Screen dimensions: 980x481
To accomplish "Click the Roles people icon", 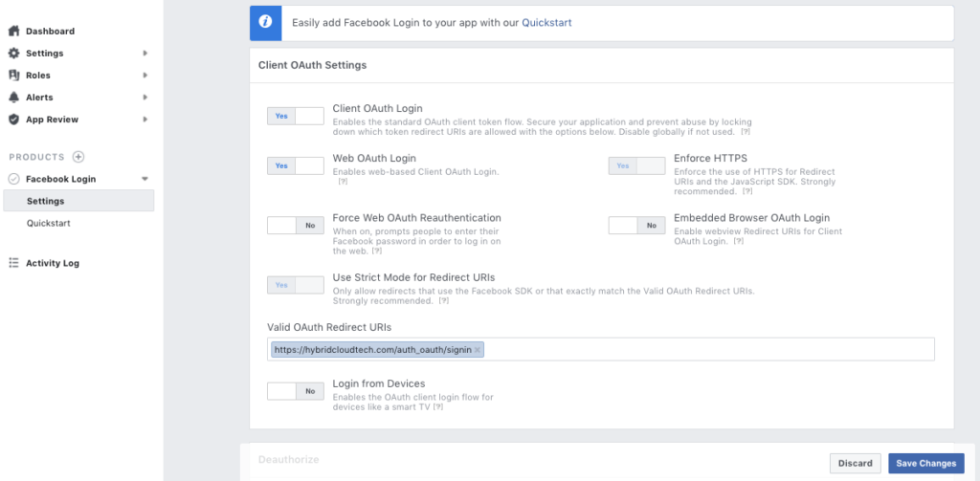I will 13,75.
